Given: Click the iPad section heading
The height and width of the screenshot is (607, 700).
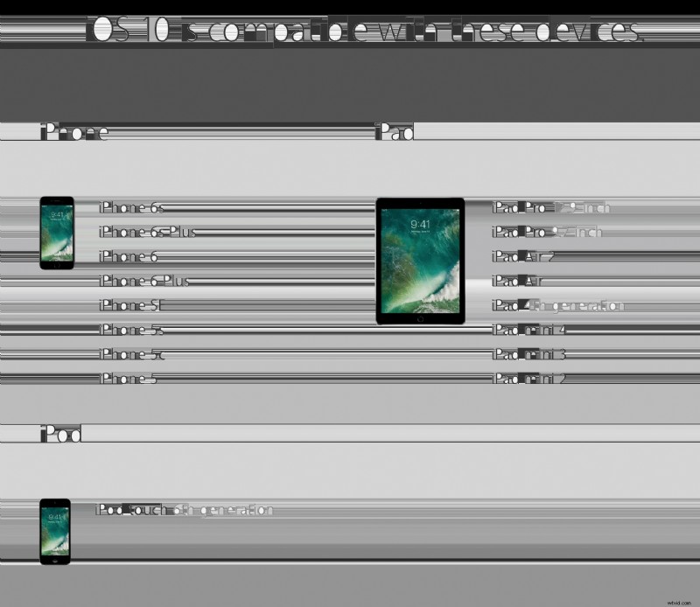Looking at the screenshot, I should [x=395, y=133].
